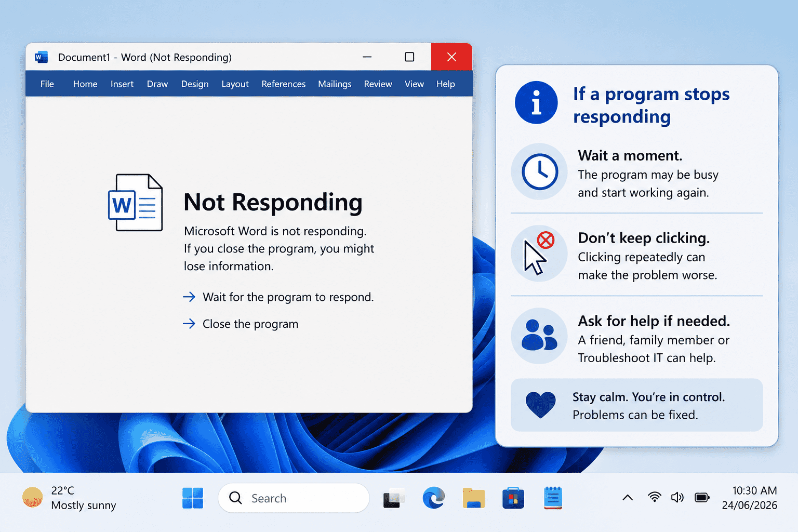Switch to the Insert tab

122,84
